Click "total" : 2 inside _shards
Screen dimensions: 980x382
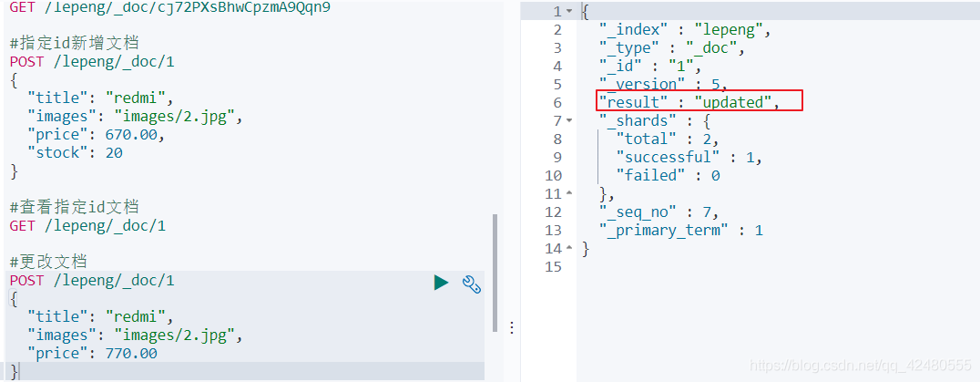(668, 139)
